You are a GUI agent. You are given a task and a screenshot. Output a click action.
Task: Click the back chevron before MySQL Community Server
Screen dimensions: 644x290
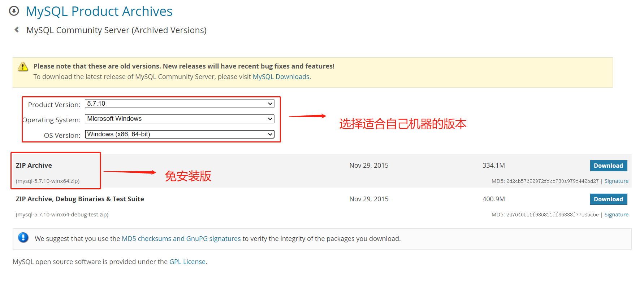[17, 30]
